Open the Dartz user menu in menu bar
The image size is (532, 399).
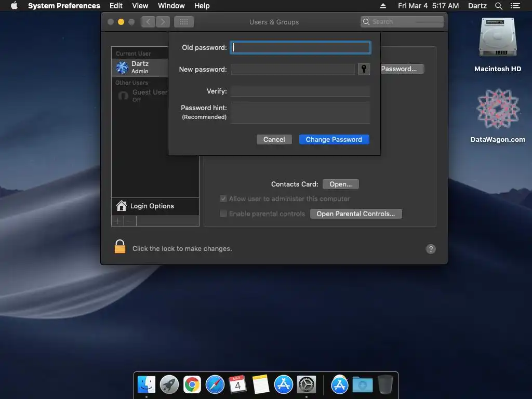click(x=477, y=6)
